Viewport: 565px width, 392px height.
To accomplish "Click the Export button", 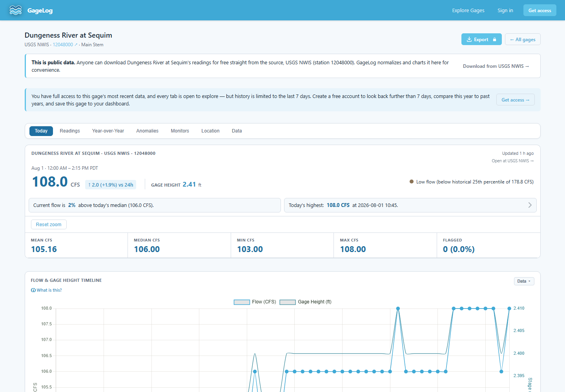I will click(x=481, y=39).
